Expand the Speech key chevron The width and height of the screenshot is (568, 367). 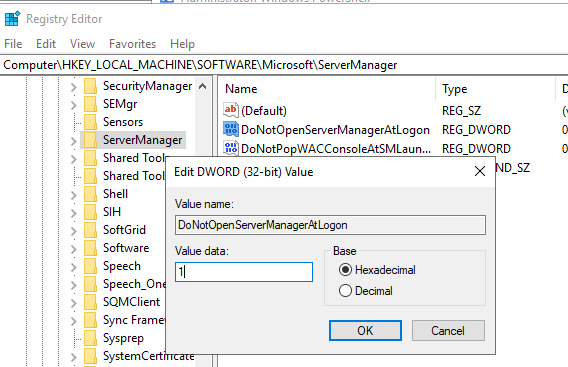[74, 267]
